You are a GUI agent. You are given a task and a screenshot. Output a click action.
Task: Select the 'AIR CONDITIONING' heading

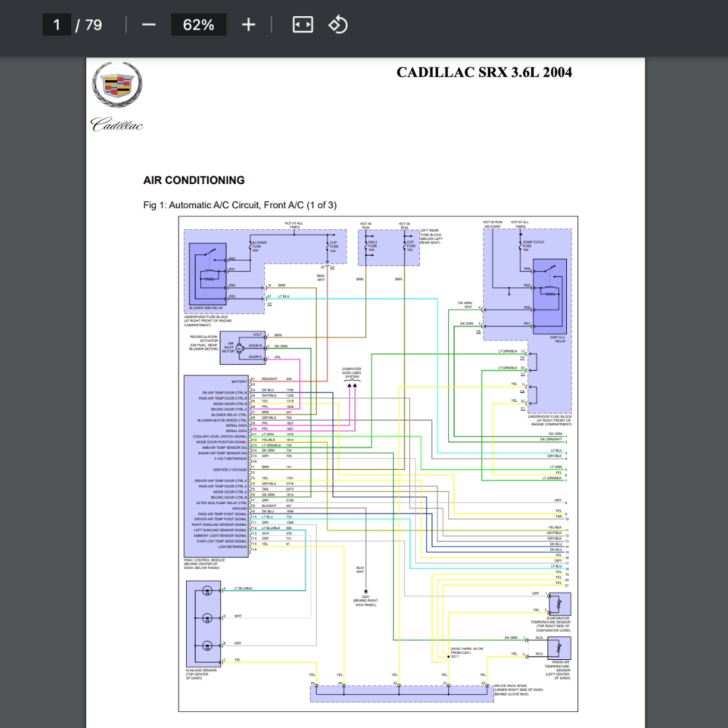[194, 180]
